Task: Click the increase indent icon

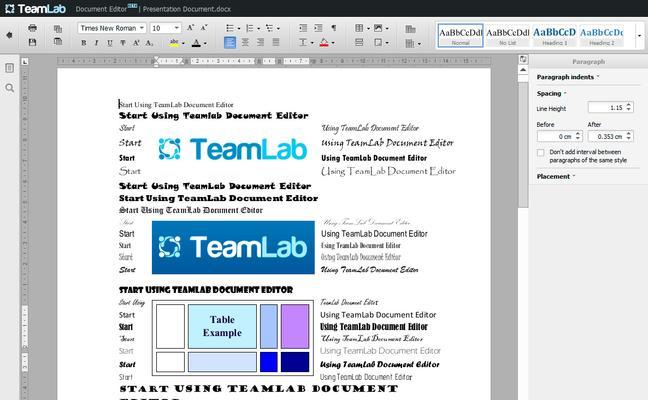Action: point(318,28)
